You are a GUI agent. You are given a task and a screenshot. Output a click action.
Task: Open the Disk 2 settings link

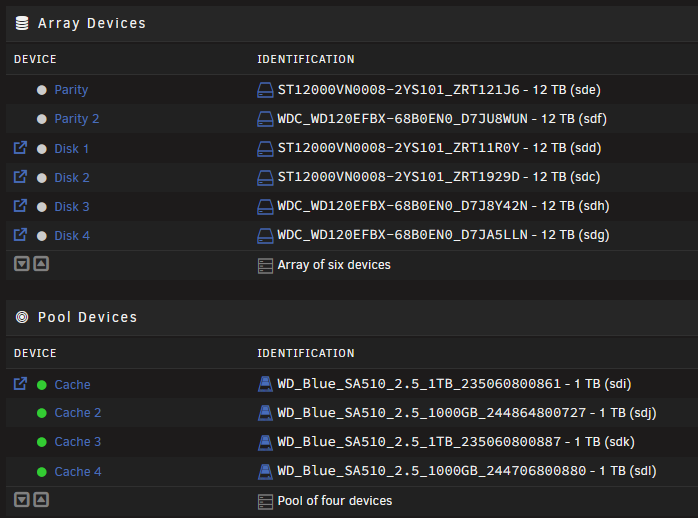click(72, 178)
